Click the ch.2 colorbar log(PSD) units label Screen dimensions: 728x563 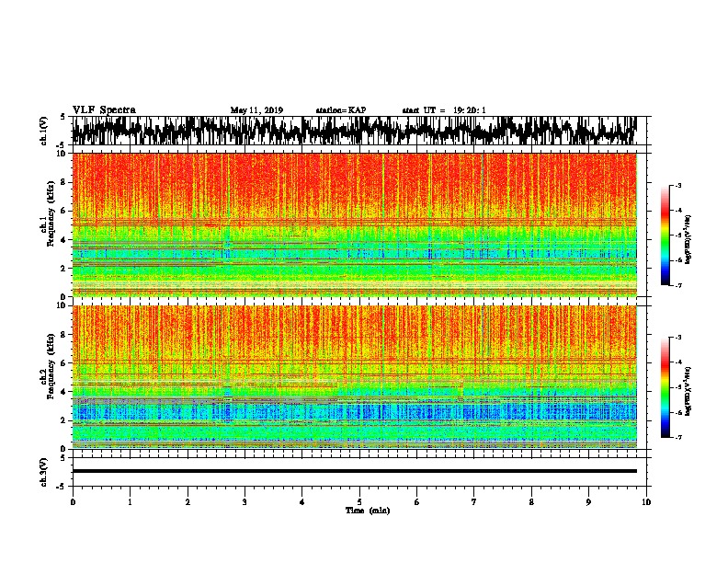688,391
